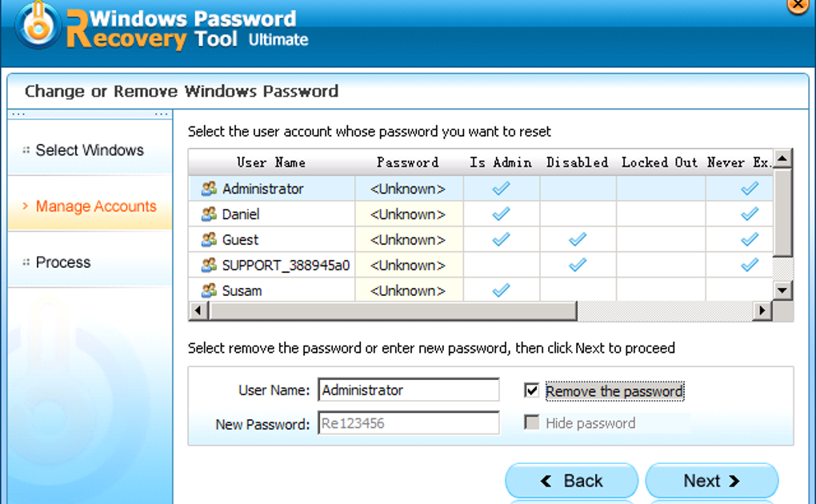The width and height of the screenshot is (816, 504).
Task: Click the key logo icon in header
Action: point(38,25)
